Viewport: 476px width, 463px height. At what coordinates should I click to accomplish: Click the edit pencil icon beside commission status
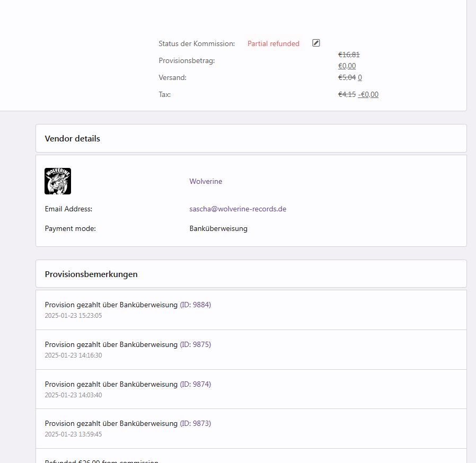[316, 43]
